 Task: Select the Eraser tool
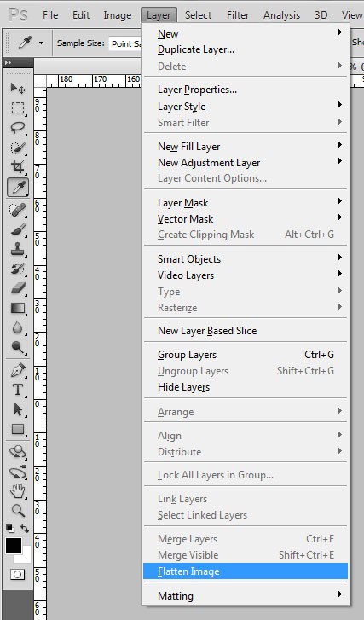pos(18,288)
